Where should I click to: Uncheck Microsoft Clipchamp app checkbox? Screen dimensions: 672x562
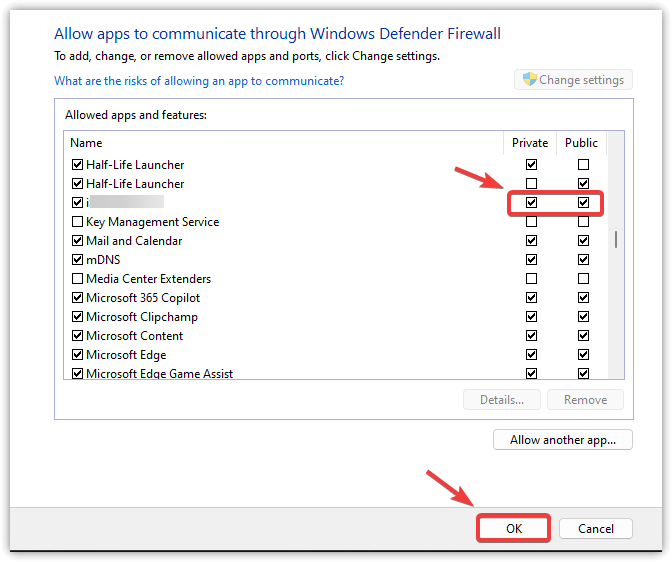pyautogui.click(x=78, y=317)
